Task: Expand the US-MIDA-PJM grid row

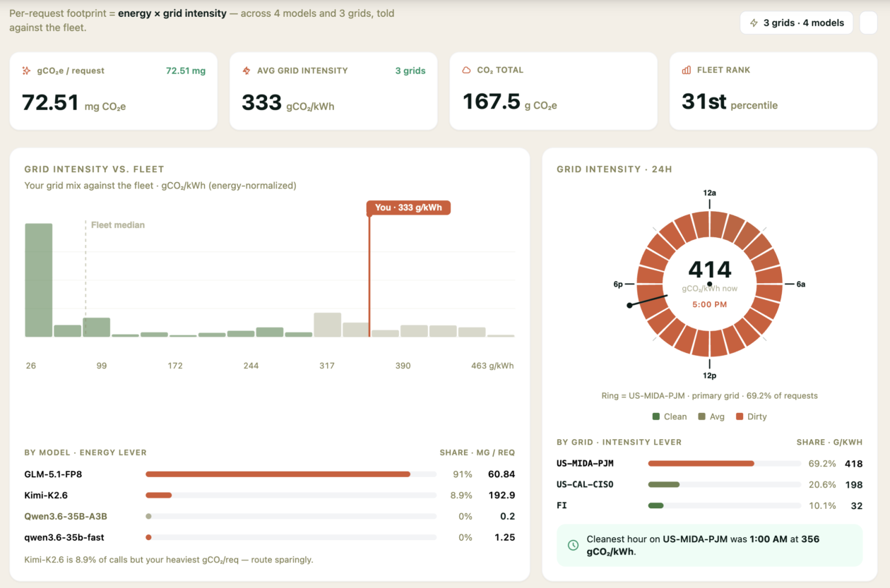Action: coord(709,464)
